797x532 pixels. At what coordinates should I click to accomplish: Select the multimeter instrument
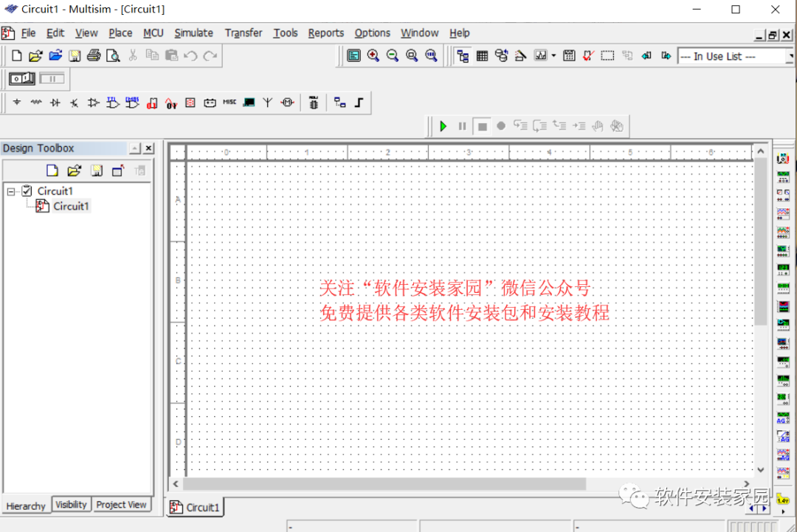pyautogui.click(x=783, y=159)
